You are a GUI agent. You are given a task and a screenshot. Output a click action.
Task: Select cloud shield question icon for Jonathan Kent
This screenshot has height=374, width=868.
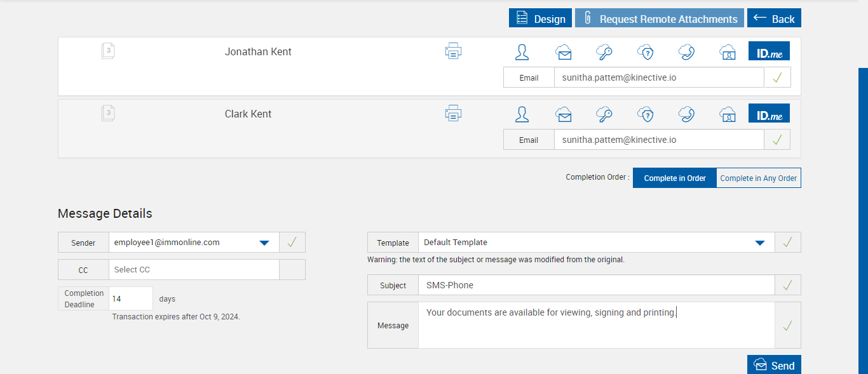(646, 52)
